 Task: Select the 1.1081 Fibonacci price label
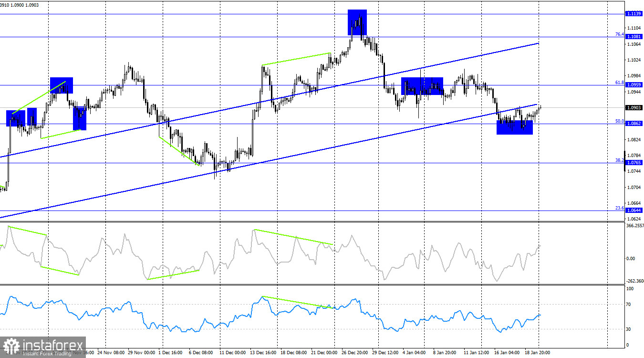point(634,37)
